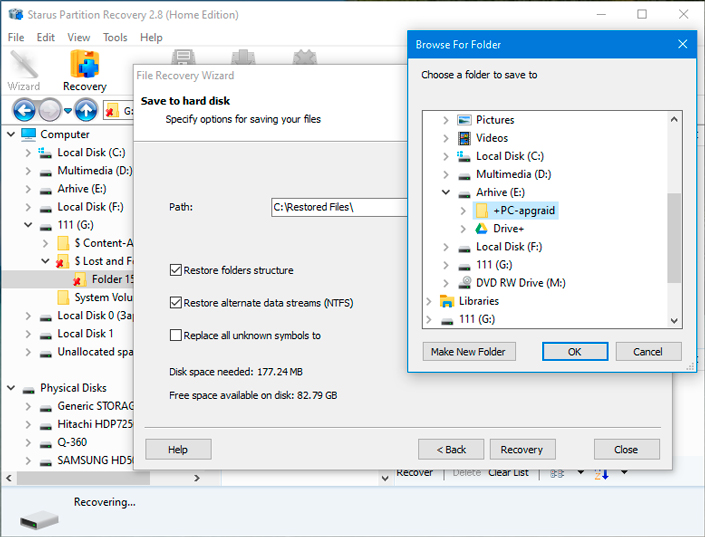Click Recover in recovery list panel
Screen dimensions: 705x537
pyautogui.click(x=414, y=473)
